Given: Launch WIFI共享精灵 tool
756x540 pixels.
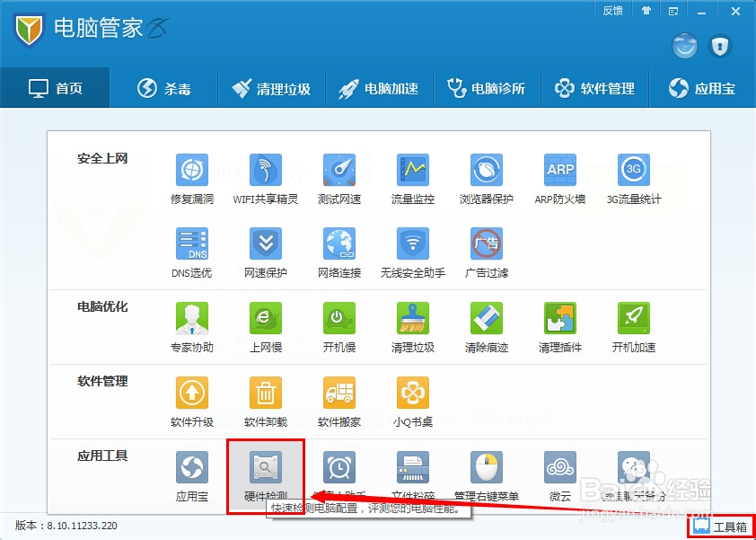Looking at the screenshot, I should [266, 180].
